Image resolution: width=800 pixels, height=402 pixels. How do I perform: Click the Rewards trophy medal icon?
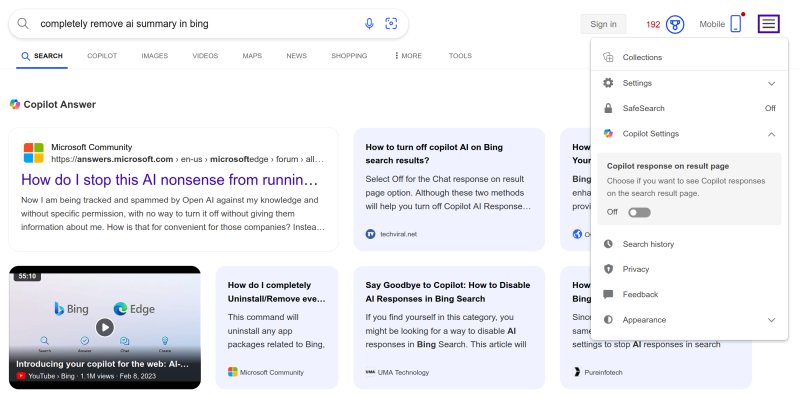click(x=675, y=24)
